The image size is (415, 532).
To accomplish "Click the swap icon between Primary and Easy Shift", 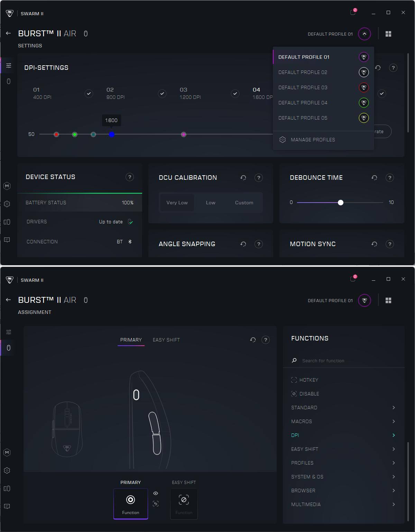I will [156, 504].
